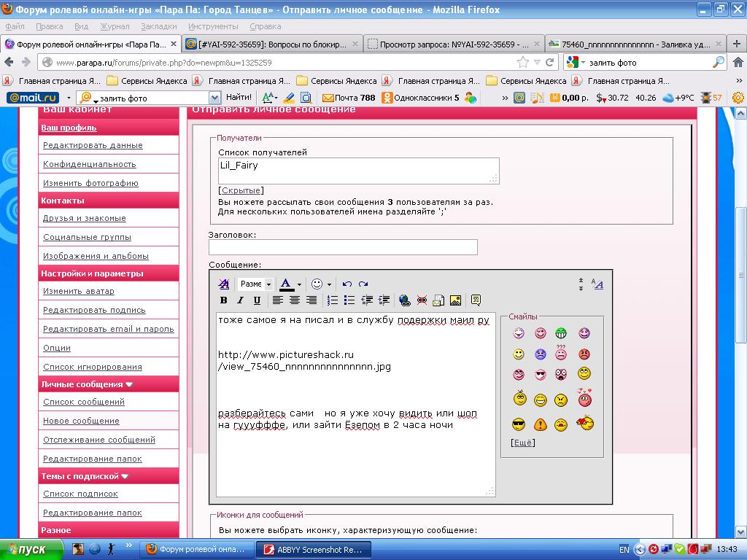
Task: Open Редактировать данные in sidebar
Action: pyautogui.click(x=93, y=145)
